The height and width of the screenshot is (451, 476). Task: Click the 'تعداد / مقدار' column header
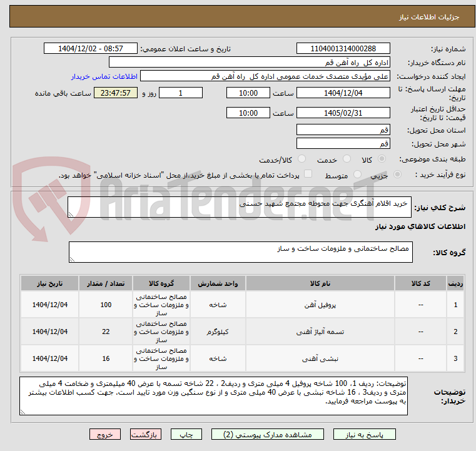[x=106, y=283]
